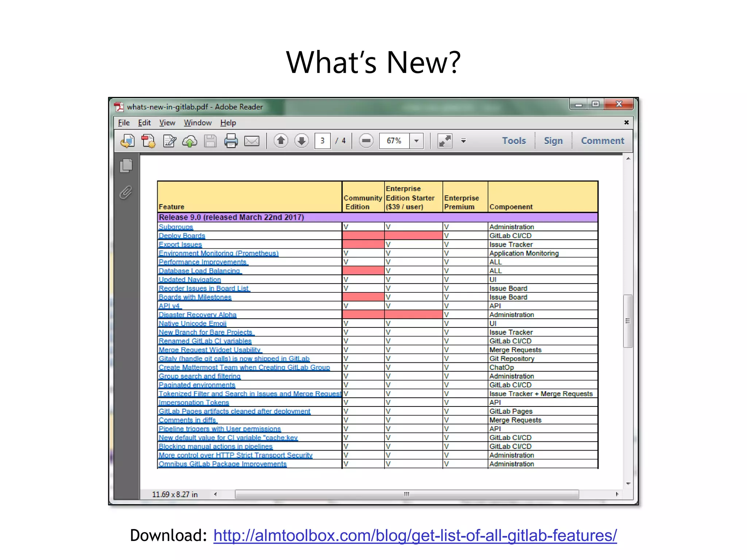Viewport: 747px width, 560px height.
Task: Open the Edit PDF sign pencil icon
Action: click(170, 141)
